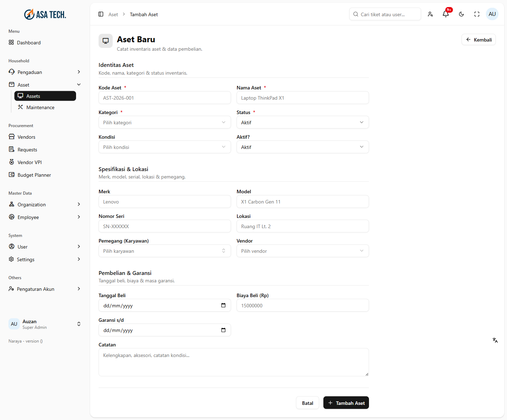This screenshot has height=420, width=507.
Task: Click 'Pembelian & Garansi' heading
Action: [x=125, y=273]
